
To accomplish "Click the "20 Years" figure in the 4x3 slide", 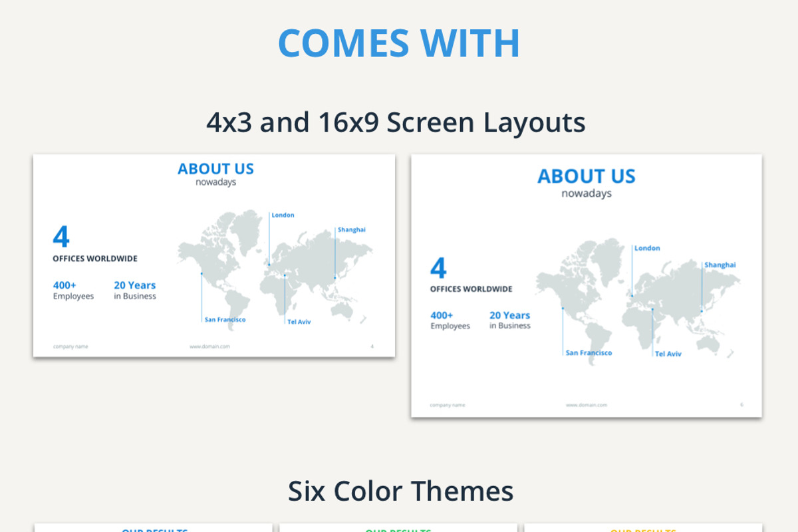I will point(510,315).
